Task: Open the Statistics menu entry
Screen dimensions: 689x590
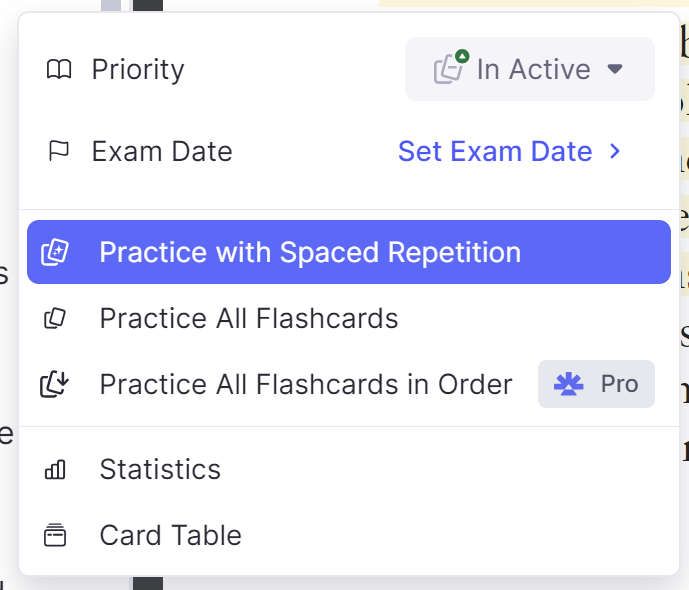Action: point(349,470)
